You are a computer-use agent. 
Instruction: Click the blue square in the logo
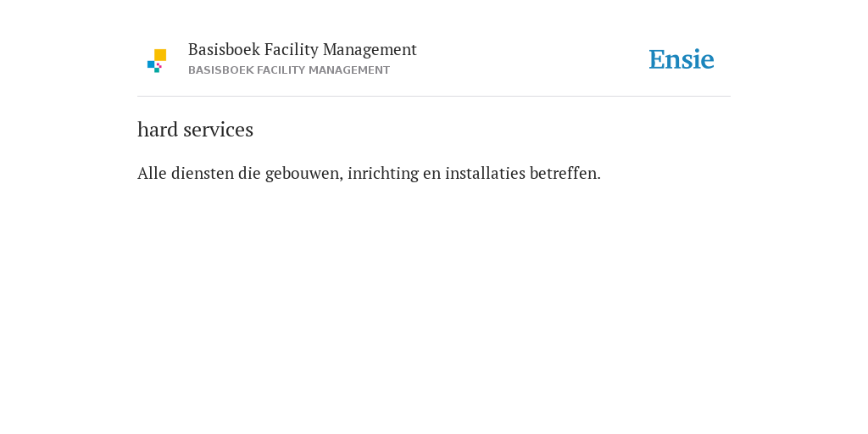pyautogui.click(x=151, y=64)
